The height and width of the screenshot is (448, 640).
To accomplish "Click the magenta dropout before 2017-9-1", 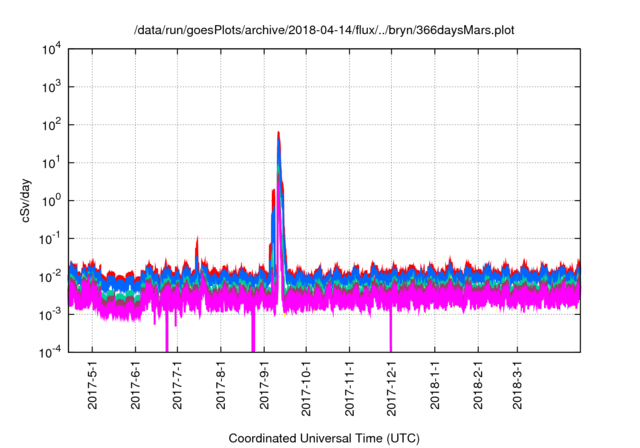I will coord(253,330).
